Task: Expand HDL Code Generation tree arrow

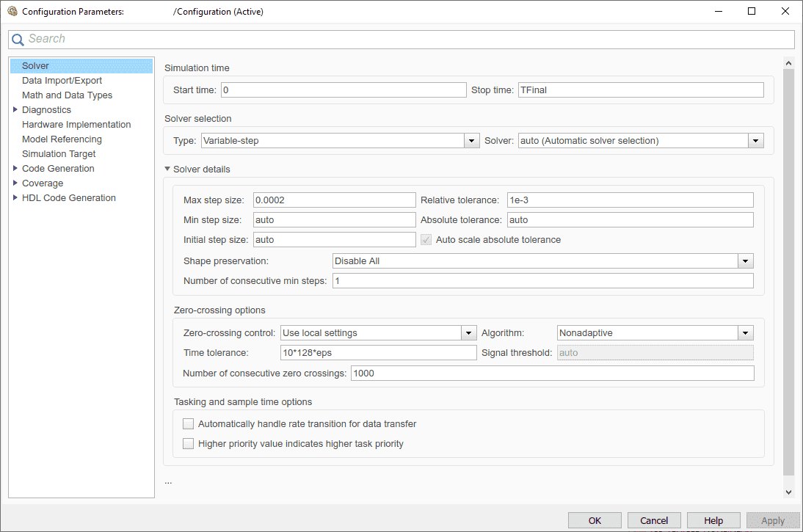Action: point(15,197)
